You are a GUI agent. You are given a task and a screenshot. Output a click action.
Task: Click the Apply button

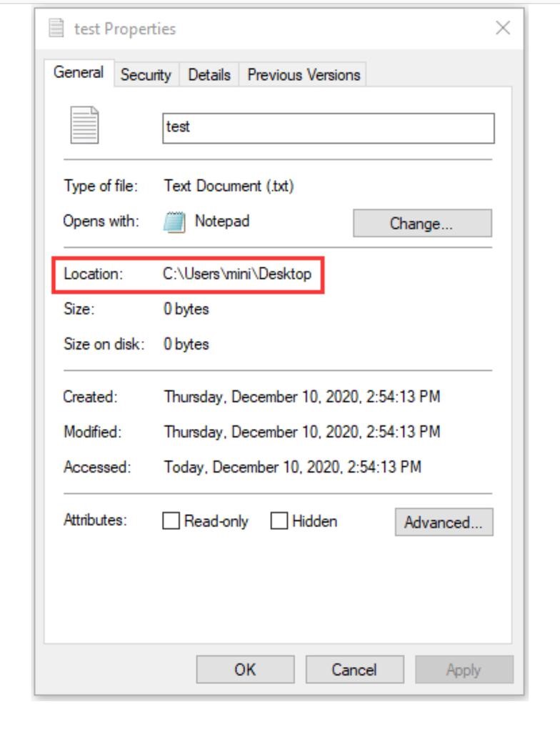464,669
